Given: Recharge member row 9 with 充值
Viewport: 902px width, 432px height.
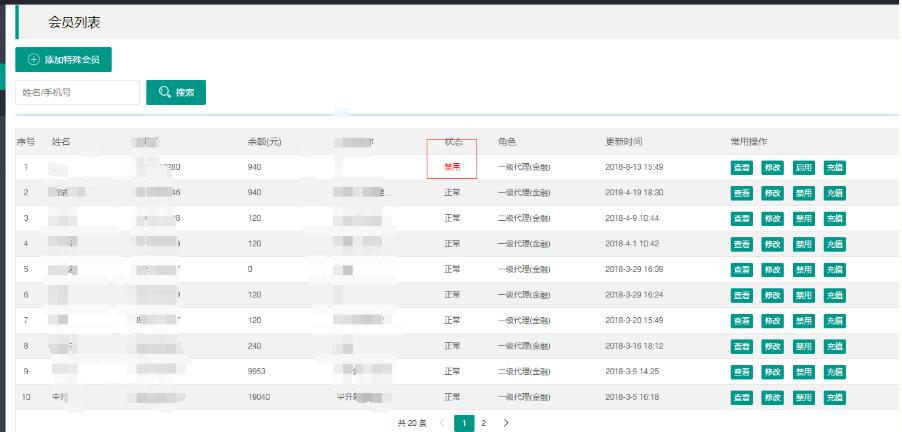Looking at the screenshot, I should (x=835, y=372).
